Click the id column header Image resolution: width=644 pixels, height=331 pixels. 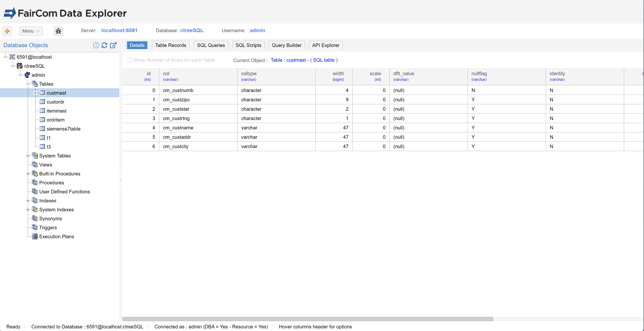141,76
